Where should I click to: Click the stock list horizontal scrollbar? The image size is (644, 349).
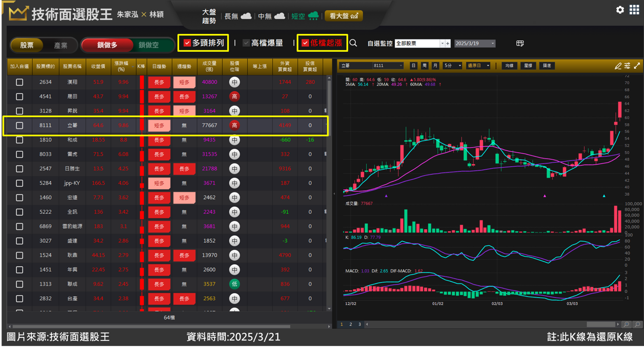151,326
